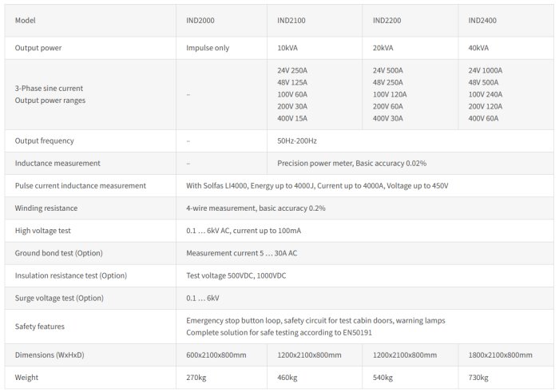Click the 600x2100x800mm dimensions cell
The image size is (559, 392).
click(x=216, y=354)
